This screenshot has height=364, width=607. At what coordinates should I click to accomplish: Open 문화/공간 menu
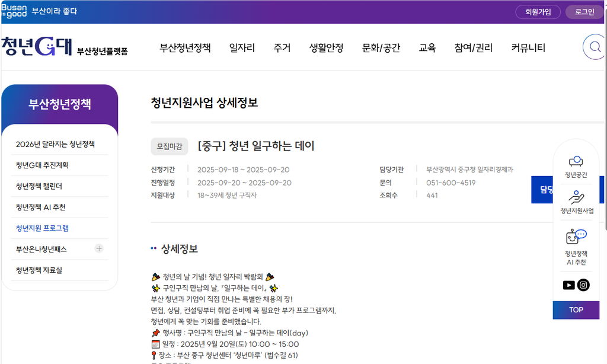click(x=381, y=47)
